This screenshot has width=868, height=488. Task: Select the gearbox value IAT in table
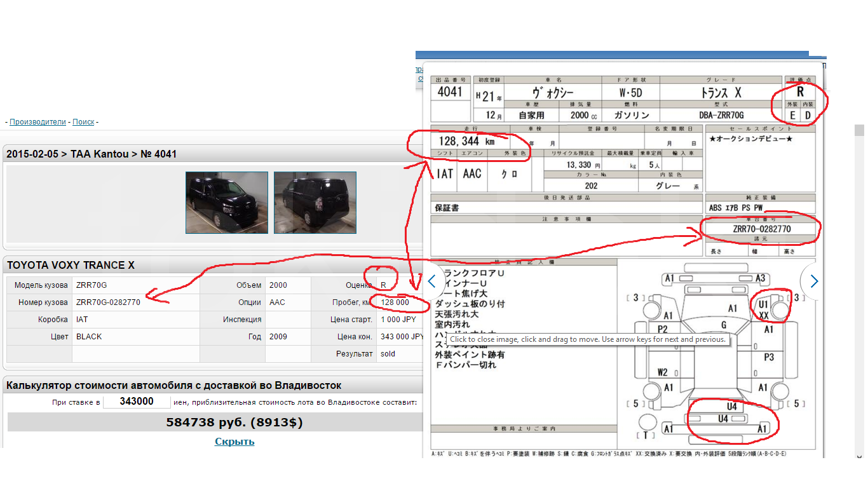[x=82, y=320]
